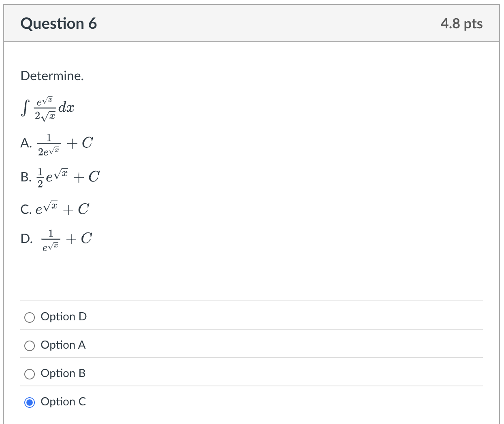Click the gray header bar of Question 6
Image resolution: width=504 pixels, height=424 pixels.
251,23
